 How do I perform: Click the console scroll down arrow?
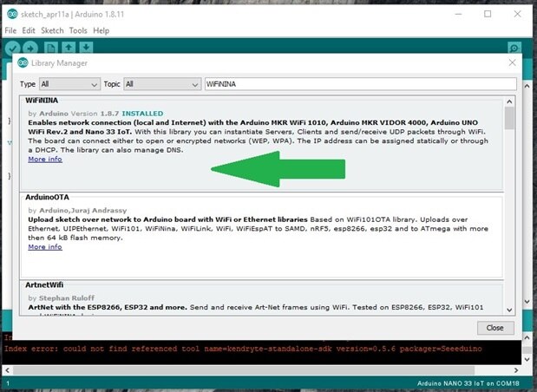point(527,359)
